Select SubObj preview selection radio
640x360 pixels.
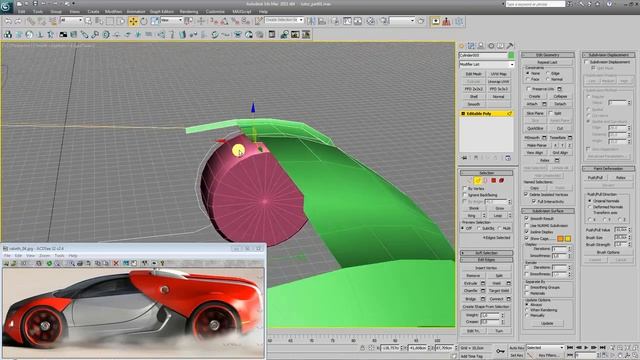(x=479, y=228)
